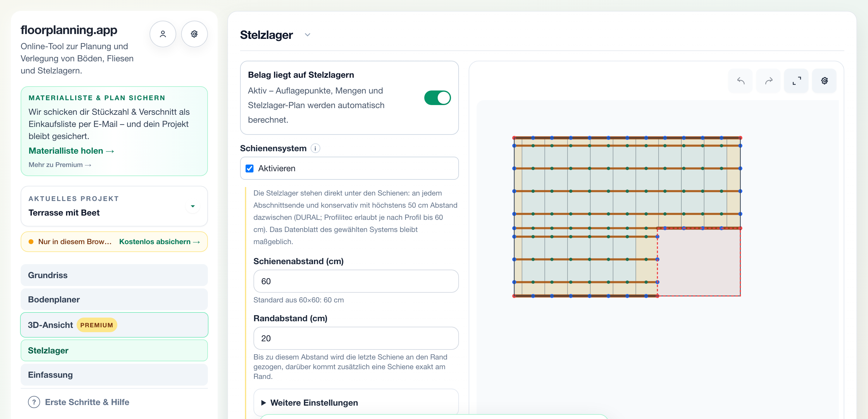Open plan view settings gear

(x=824, y=81)
